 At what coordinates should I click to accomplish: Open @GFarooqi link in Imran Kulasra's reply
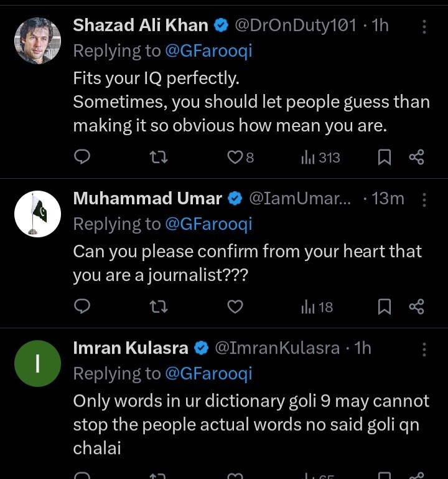pos(208,373)
